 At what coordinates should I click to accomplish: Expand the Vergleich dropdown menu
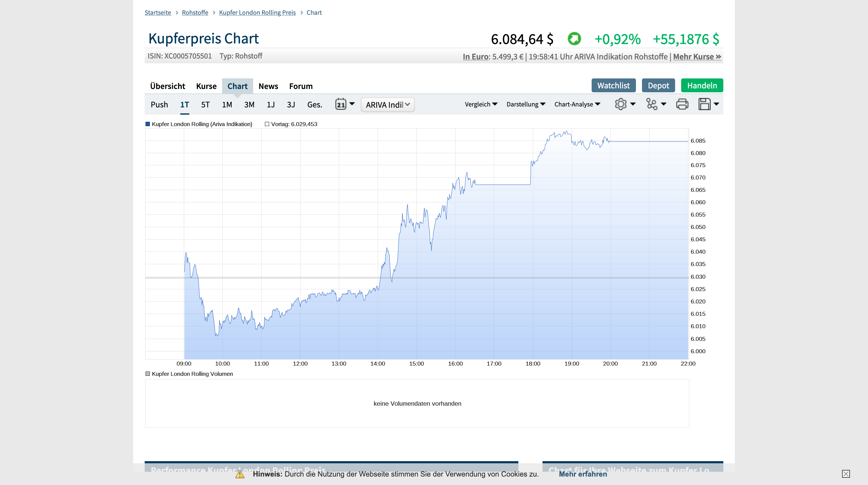coord(481,104)
